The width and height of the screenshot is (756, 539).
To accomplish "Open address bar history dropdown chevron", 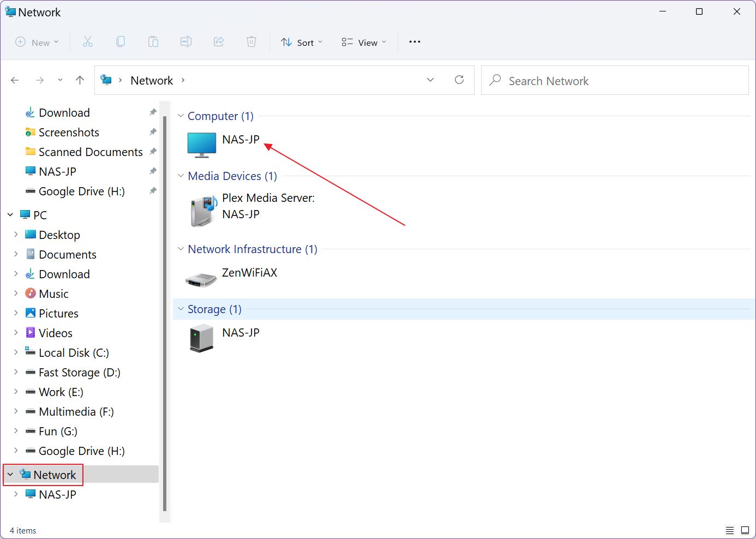I will (430, 80).
